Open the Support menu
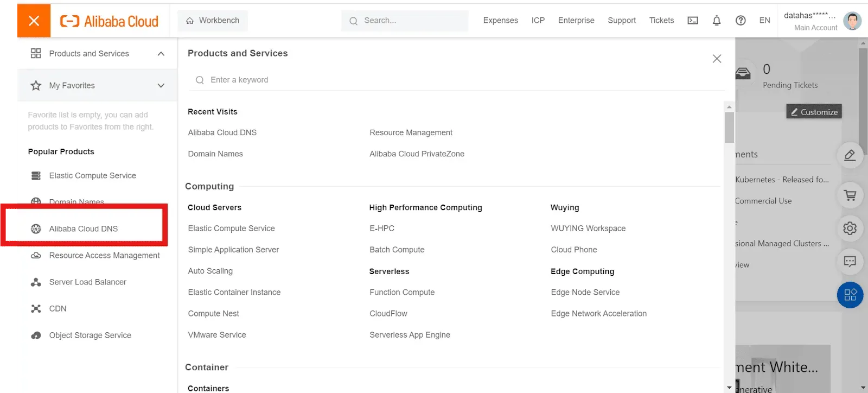 622,21
